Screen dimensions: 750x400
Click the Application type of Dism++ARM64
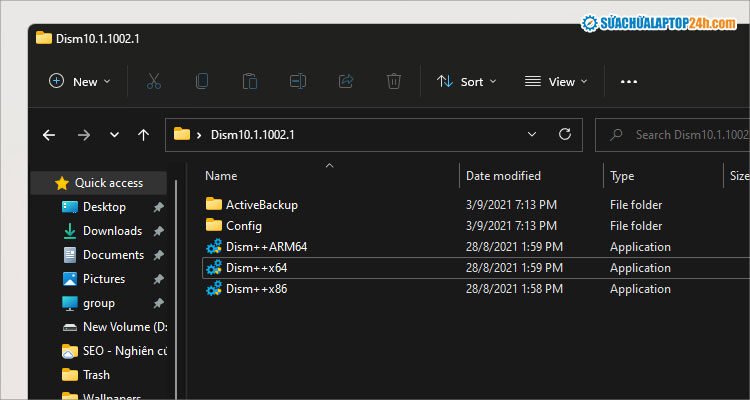tap(640, 247)
